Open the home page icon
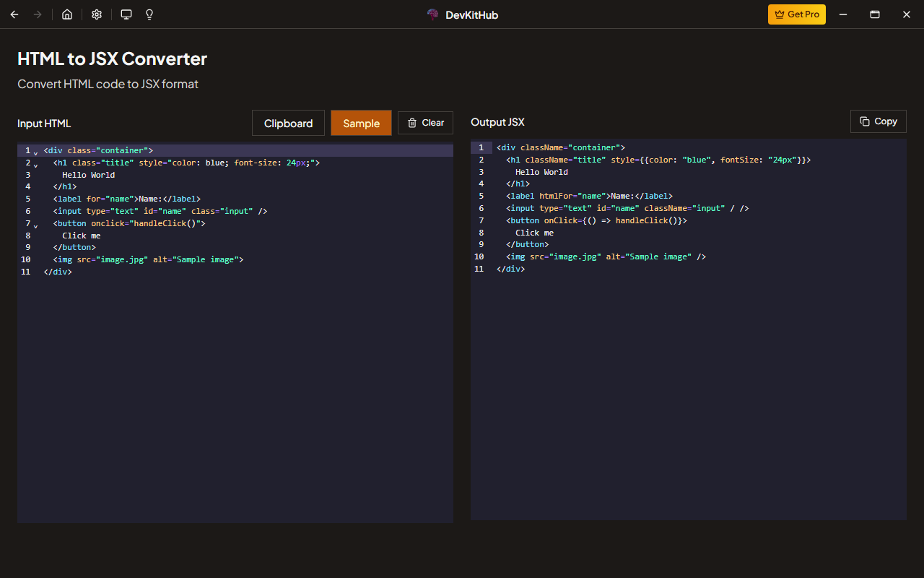Screen dimensions: 924x578 (x=67, y=14)
